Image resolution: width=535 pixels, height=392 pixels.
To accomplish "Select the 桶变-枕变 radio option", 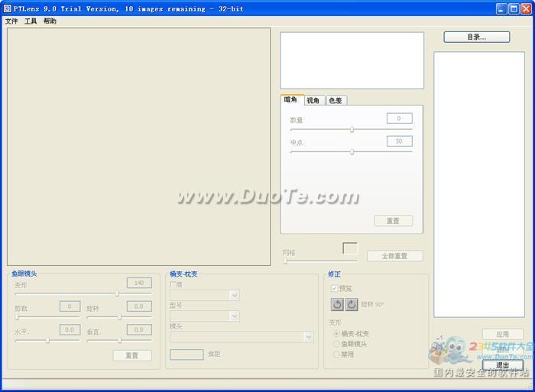I will coord(336,334).
